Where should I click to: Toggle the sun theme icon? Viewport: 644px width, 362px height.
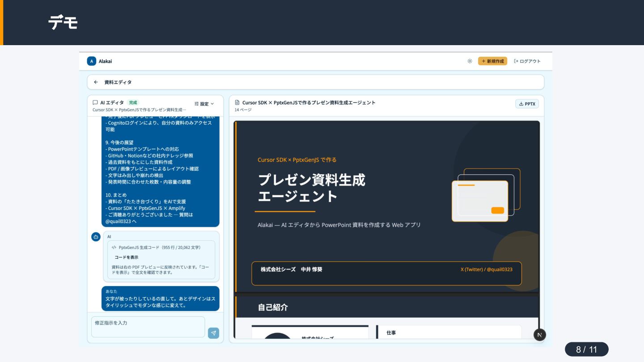(470, 61)
